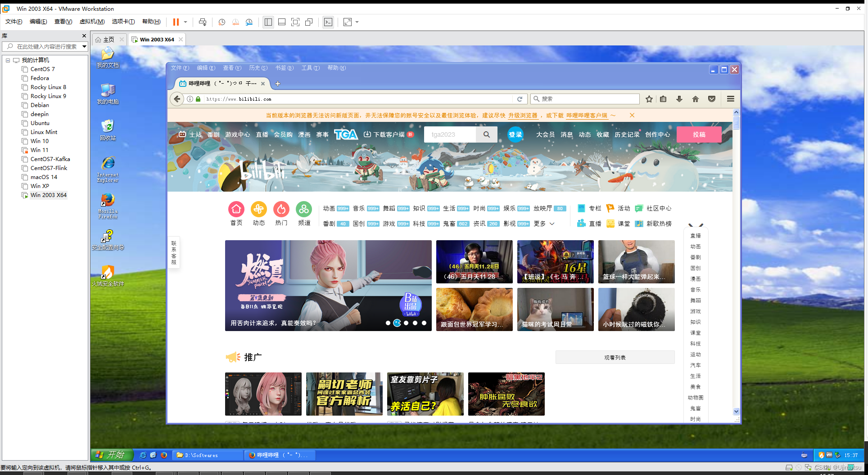This screenshot has width=868, height=475.
Task: Click the bilibili search magnifier button
Action: point(487,134)
